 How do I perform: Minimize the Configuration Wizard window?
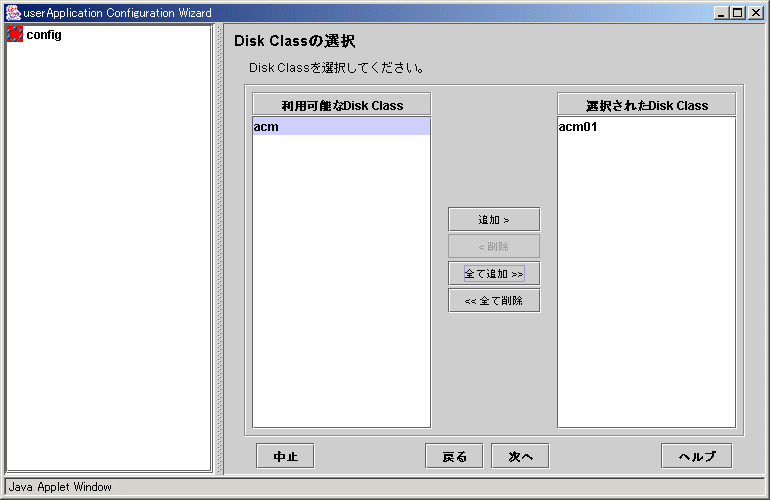721,13
